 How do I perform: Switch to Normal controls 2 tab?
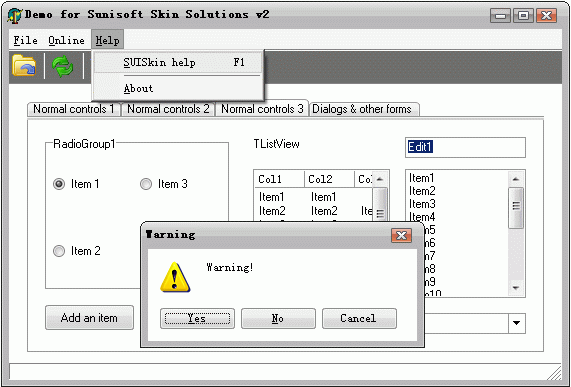pos(168,109)
